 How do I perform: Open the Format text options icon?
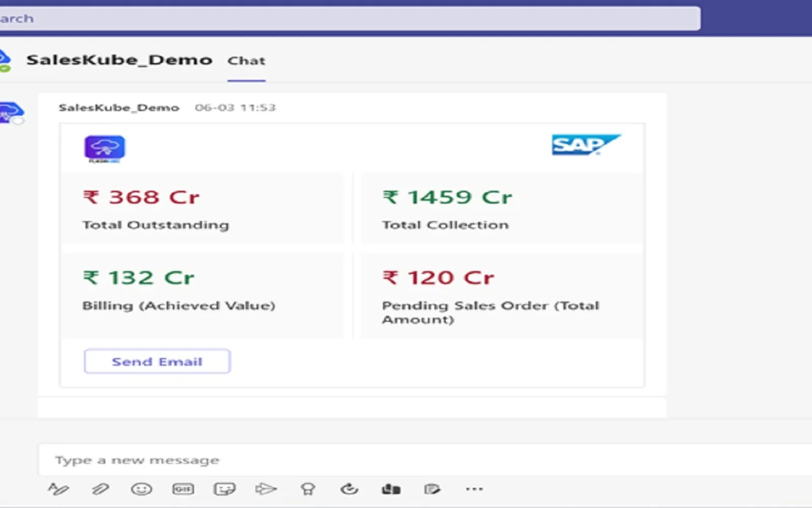[x=58, y=489]
